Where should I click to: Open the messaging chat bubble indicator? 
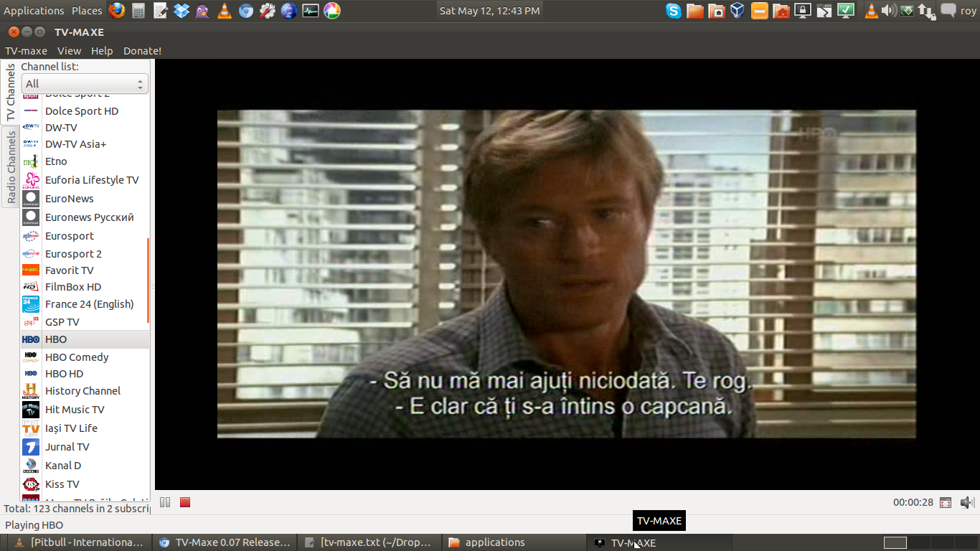[x=948, y=11]
